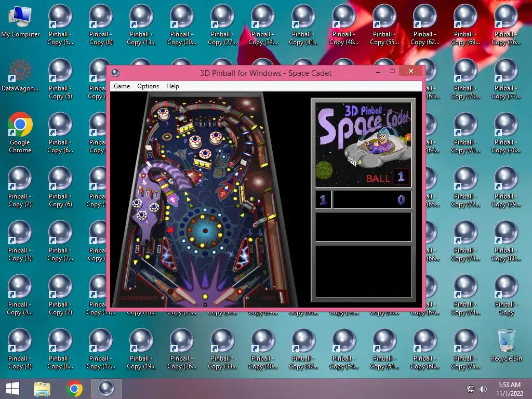The width and height of the screenshot is (532, 399).
Task: Open the Windows Start button
Action: [x=12, y=389]
